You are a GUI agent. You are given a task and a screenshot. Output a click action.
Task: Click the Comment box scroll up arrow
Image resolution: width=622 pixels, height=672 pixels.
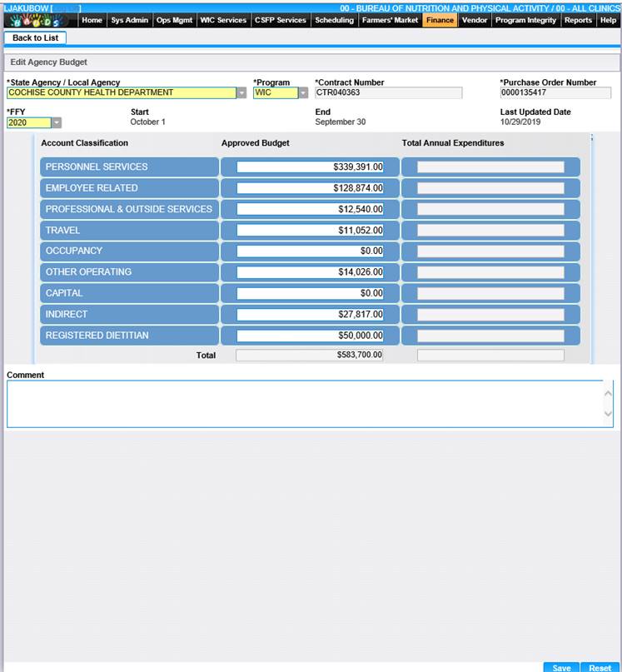(608, 393)
